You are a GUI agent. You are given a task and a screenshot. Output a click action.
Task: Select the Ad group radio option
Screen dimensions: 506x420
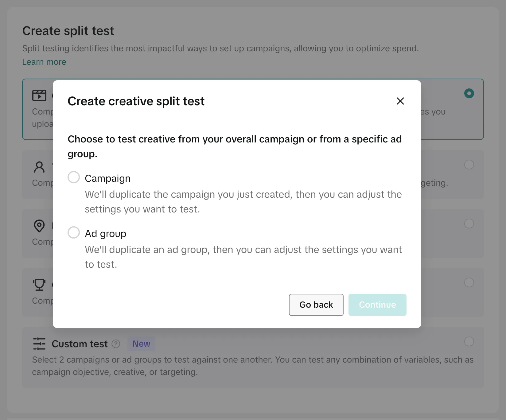pos(74,232)
